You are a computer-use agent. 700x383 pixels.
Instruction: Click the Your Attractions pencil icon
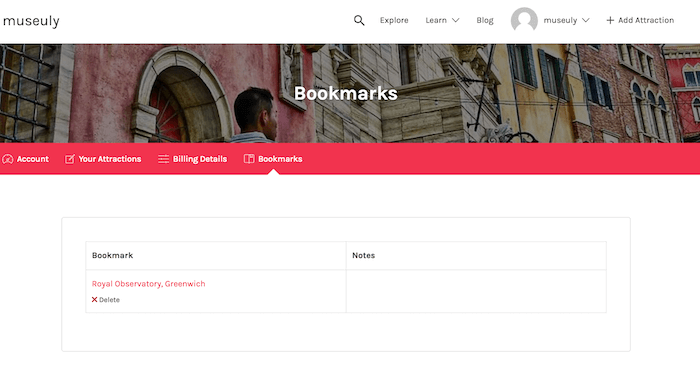[70, 159]
